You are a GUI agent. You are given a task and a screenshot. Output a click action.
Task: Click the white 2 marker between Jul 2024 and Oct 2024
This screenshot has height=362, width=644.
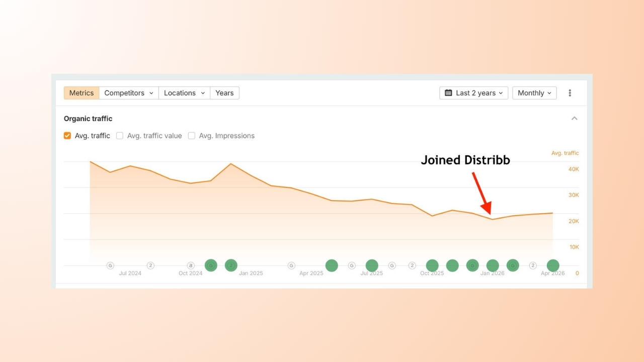[x=150, y=265]
